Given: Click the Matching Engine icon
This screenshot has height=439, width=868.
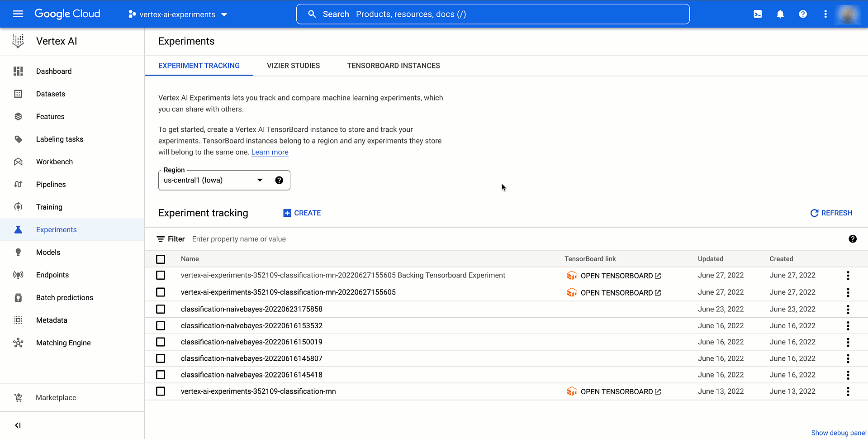Looking at the screenshot, I should tap(18, 343).
